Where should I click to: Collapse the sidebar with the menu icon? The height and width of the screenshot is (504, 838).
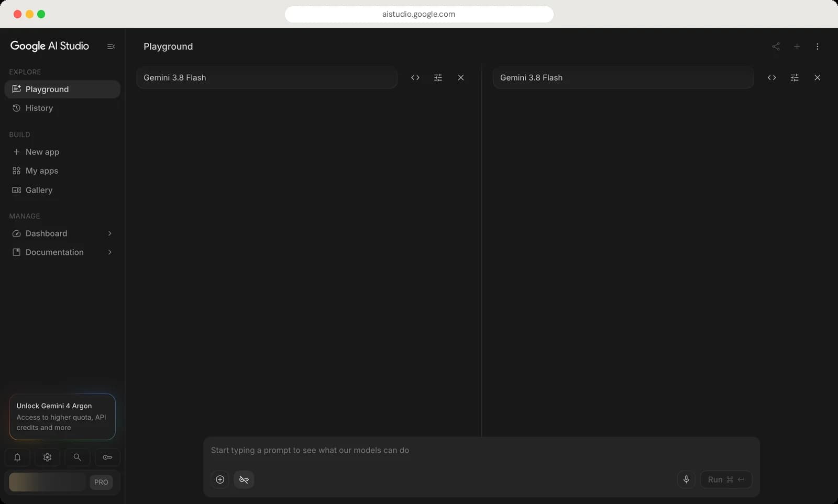pyautogui.click(x=111, y=47)
